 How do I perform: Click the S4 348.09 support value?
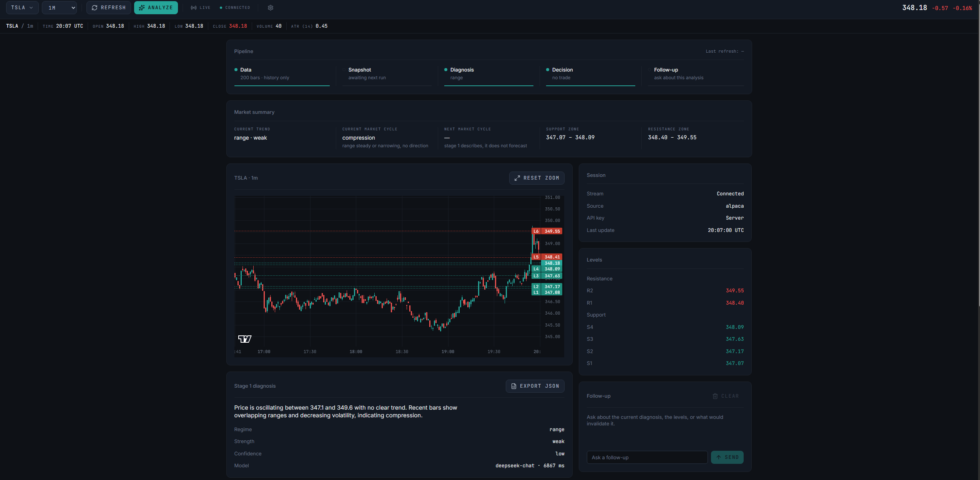[734, 327]
